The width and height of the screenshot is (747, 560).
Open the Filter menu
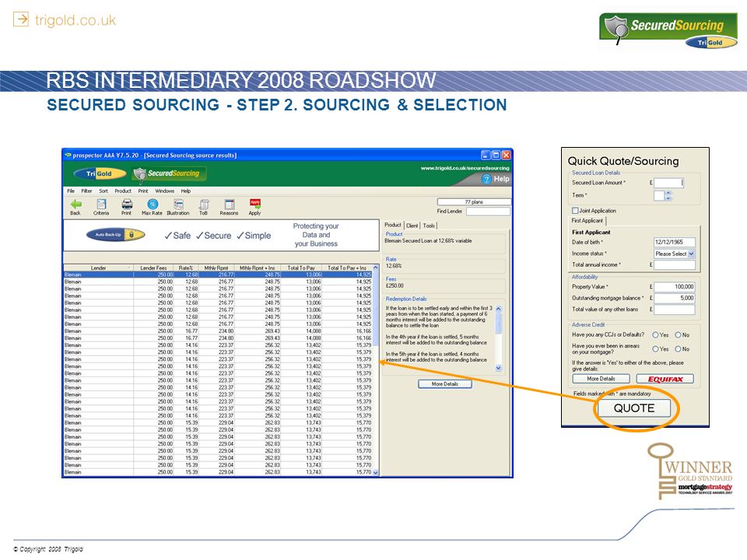coord(86,191)
